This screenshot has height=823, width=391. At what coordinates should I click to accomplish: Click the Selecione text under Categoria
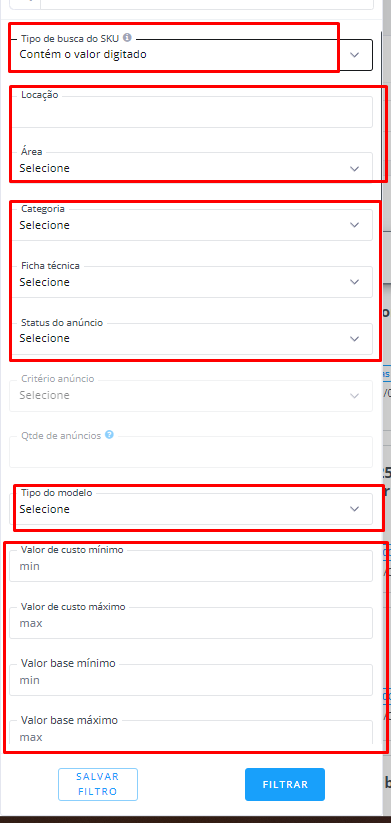click(x=45, y=225)
